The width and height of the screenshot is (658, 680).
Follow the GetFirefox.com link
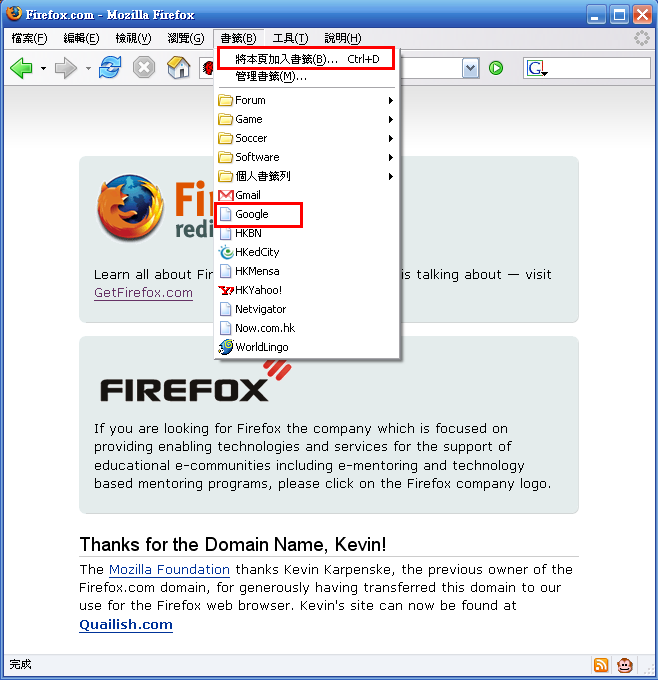point(143,293)
